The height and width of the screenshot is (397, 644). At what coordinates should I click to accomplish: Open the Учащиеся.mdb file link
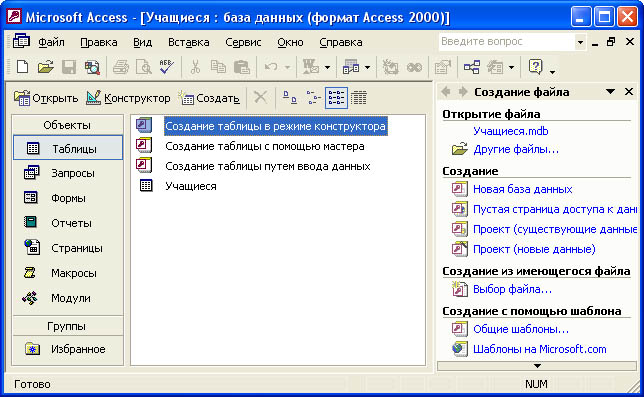tap(511, 131)
